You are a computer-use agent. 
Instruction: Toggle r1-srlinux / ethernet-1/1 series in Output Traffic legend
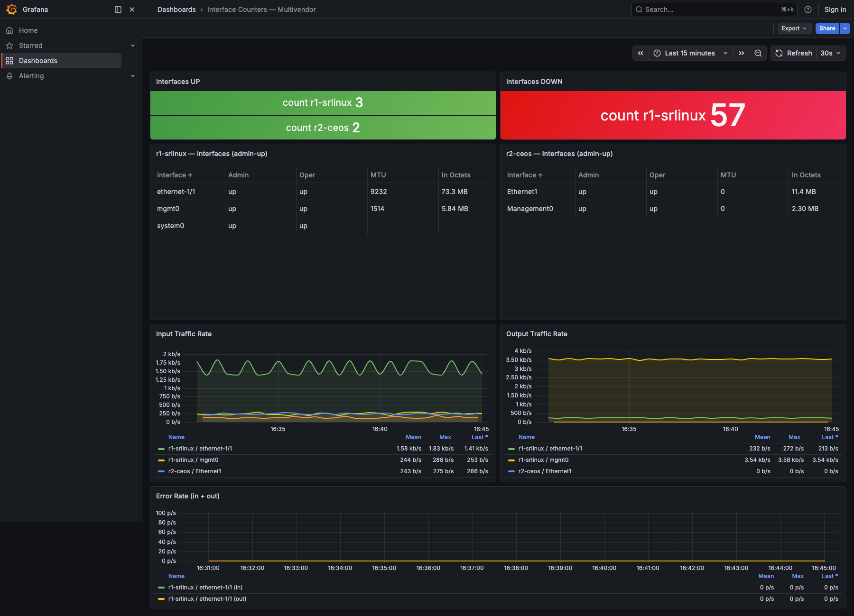pyautogui.click(x=550, y=449)
